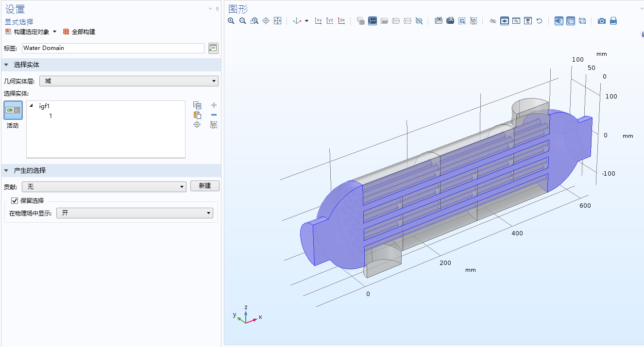Screen dimensions: 644x347
Task: Click Build Selected (构建选定对象) button
Action: click(27, 32)
